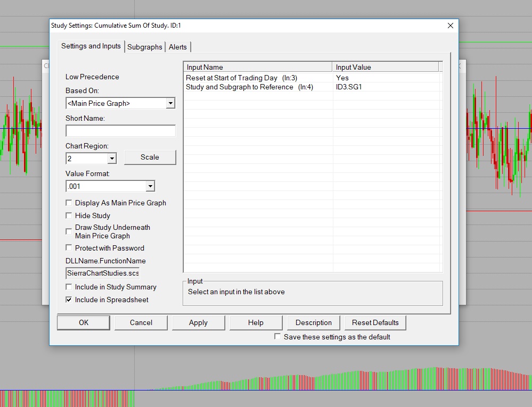Check Include in Study Summary

[x=69, y=287]
